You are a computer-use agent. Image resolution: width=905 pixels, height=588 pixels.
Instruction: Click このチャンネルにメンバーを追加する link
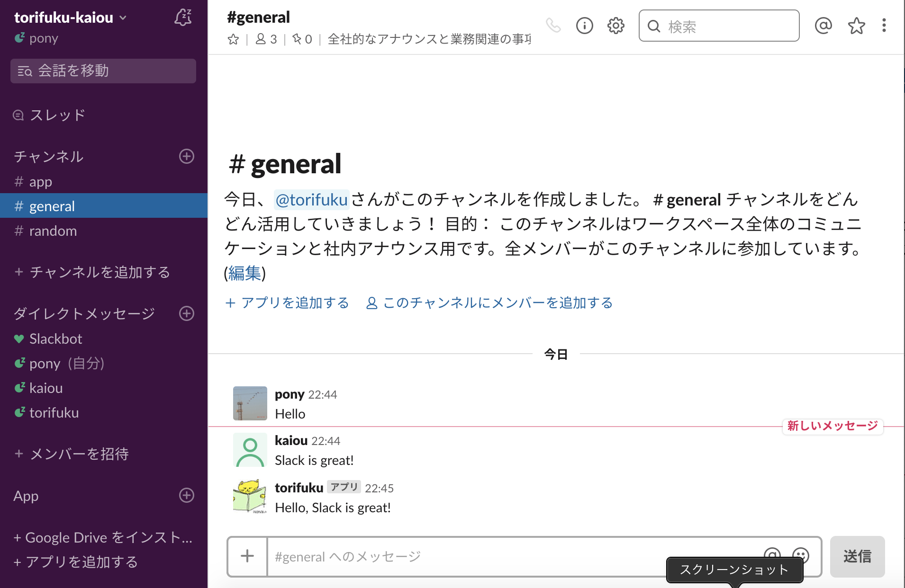tap(489, 303)
